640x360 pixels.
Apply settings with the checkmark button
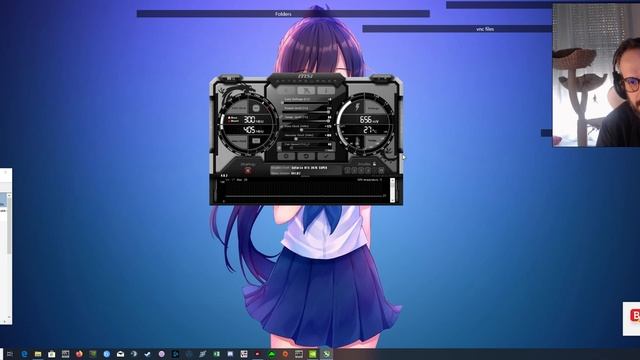coord(326,156)
